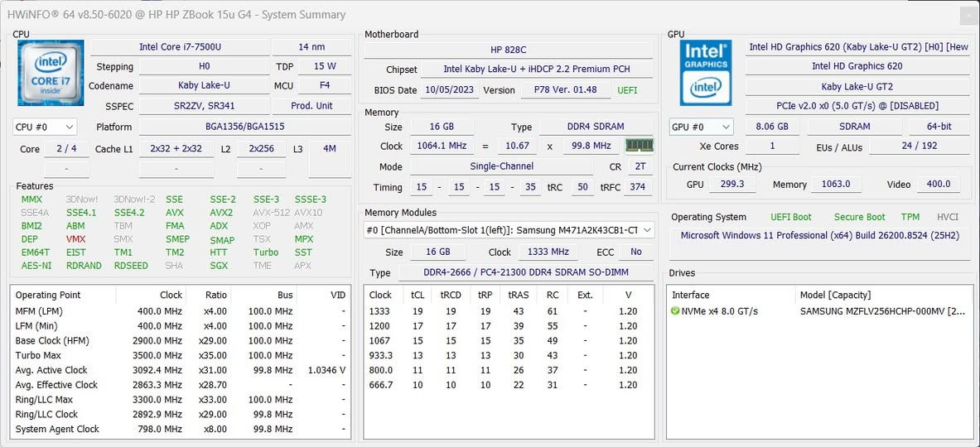Click the Single-Channel mode field
The width and height of the screenshot is (980, 447).
click(501, 166)
